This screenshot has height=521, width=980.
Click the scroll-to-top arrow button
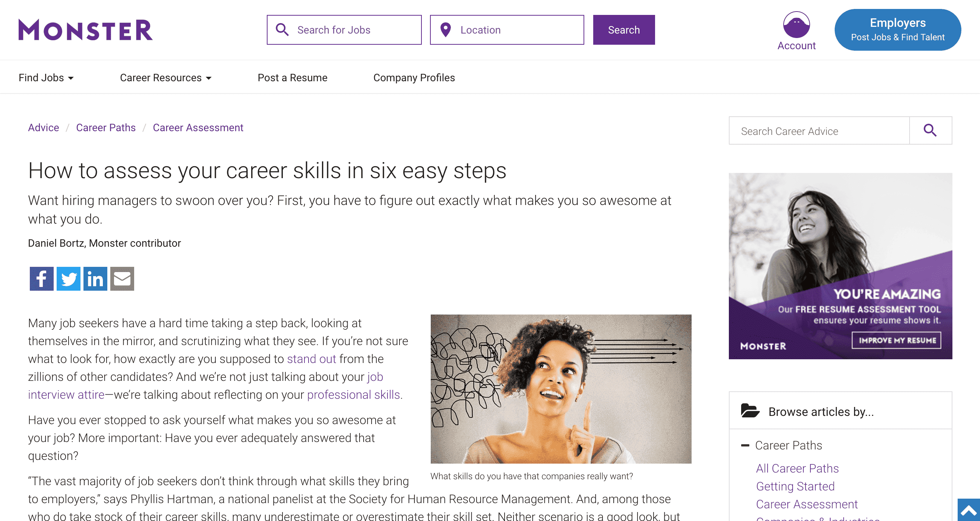pyautogui.click(x=968, y=510)
